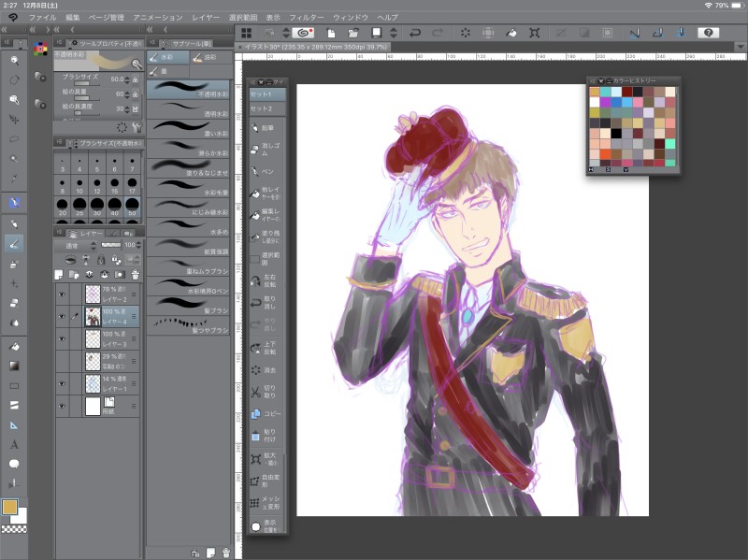Open フィルター menu
This screenshot has width=748, height=560.
point(307,17)
